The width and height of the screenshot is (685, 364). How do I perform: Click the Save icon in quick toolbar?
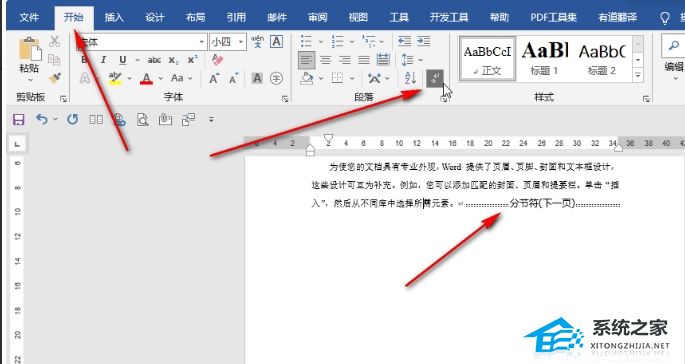(x=19, y=119)
